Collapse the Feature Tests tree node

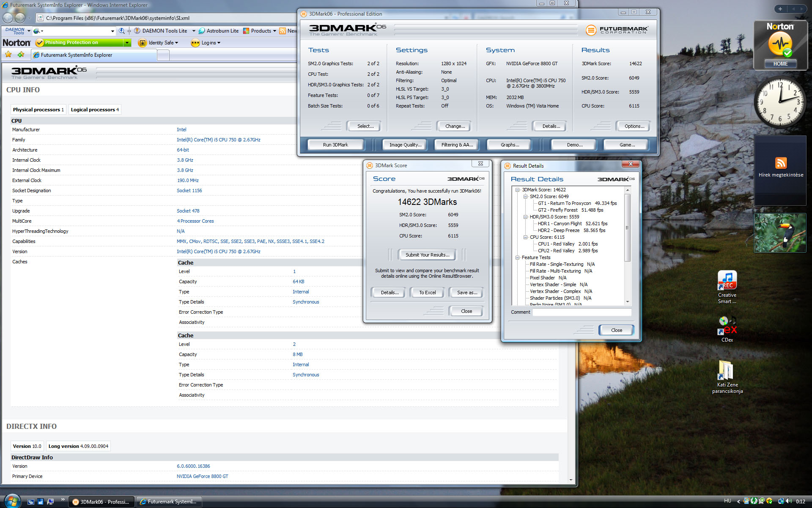click(x=517, y=257)
